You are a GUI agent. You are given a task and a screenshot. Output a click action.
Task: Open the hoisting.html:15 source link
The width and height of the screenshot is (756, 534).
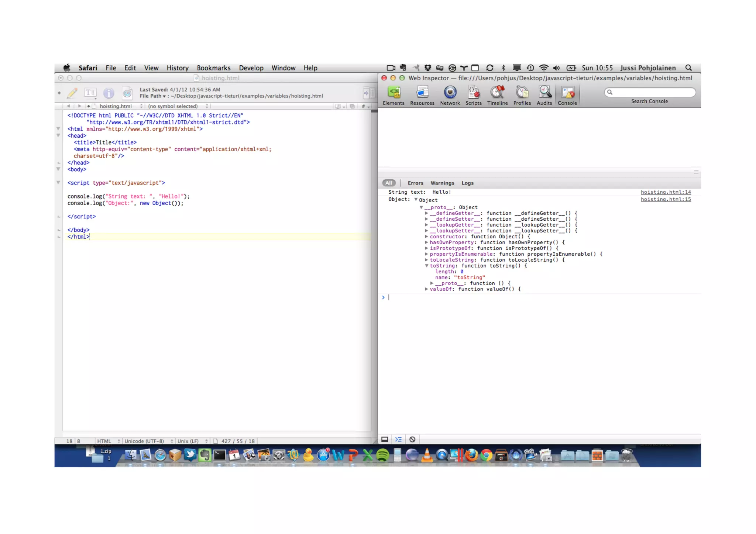pyautogui.click(x=666, y=199)
